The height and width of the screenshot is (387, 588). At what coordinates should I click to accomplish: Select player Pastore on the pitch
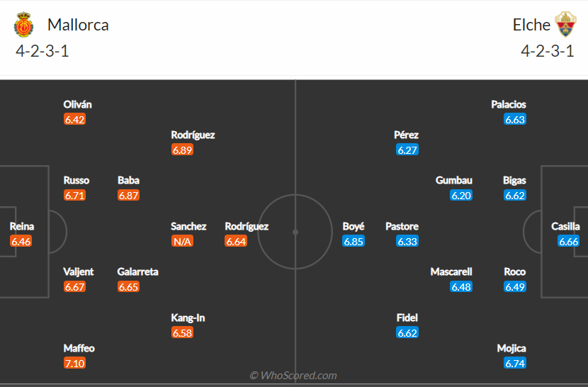click(402, 226)
